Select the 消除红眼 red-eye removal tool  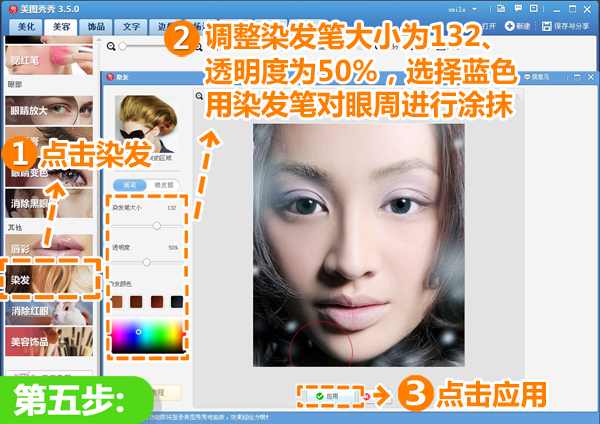tap(49, 312)
